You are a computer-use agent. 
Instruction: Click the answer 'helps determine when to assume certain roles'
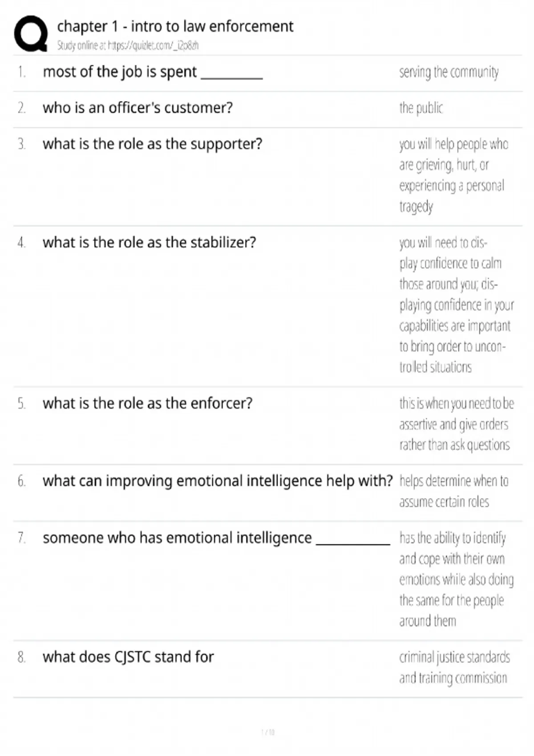[453, 491]
